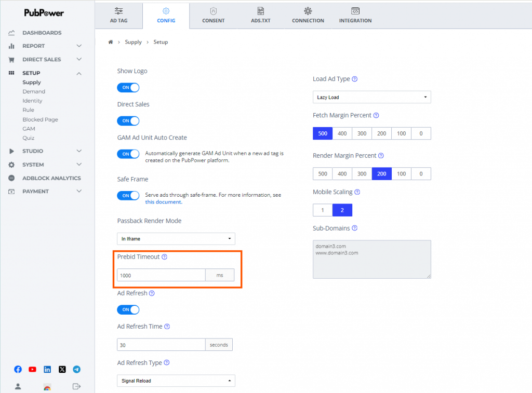Open the Consent tab
Image resolution: width=532 pixels, height=393 pixels.
point(214,15)
